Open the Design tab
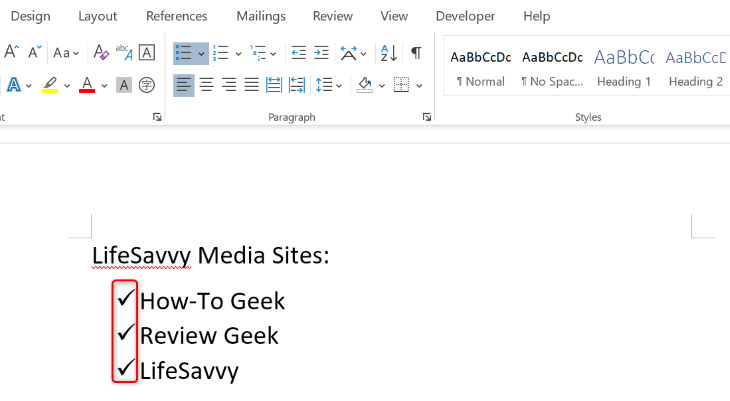730x401 pixels. click(x=31, y=16)
